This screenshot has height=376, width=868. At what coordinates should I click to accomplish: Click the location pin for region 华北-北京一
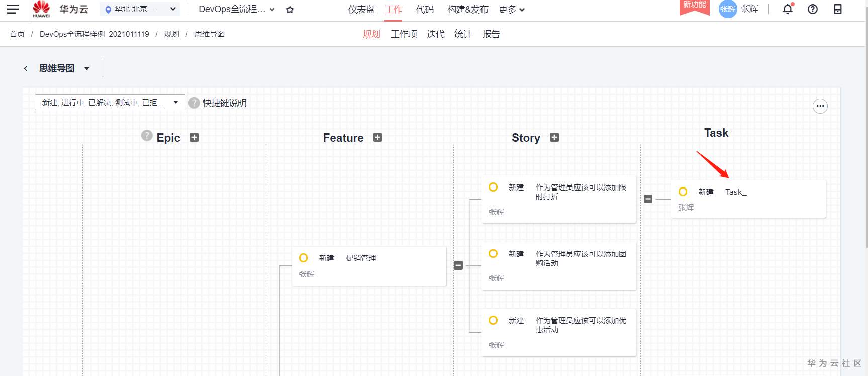tap(108, 10)
